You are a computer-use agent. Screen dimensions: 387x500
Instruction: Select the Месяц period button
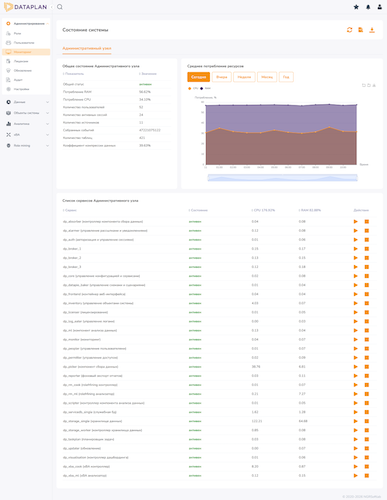[267, 77]
